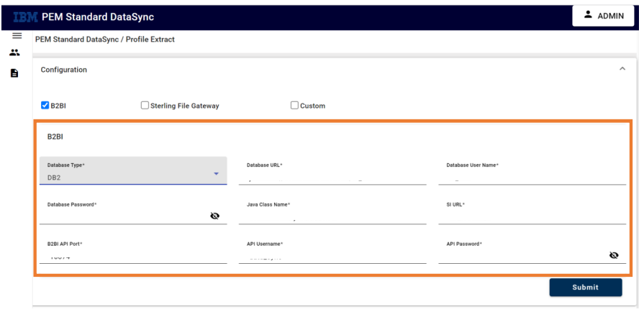Viewport: 644px width, 312px height.
Task: Enable the Sterling File Gateway checkbox
Action: tap(145, 105)
